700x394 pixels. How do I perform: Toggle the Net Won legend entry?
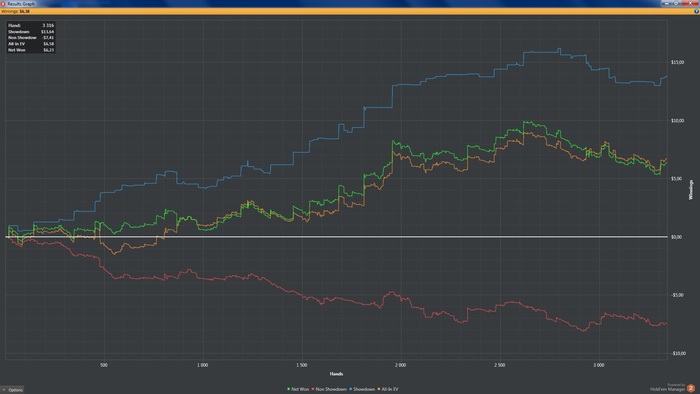(298, 389)
